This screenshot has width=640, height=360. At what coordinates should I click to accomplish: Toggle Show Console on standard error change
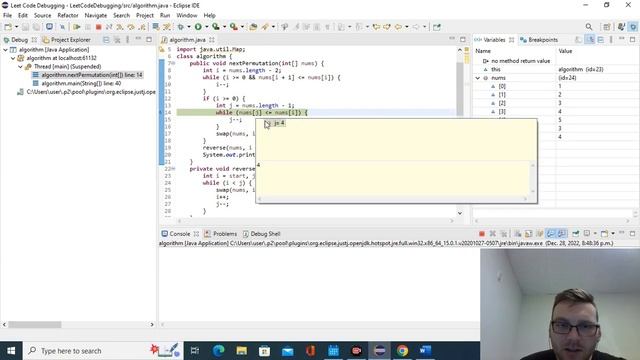click(x=562, y=234)
